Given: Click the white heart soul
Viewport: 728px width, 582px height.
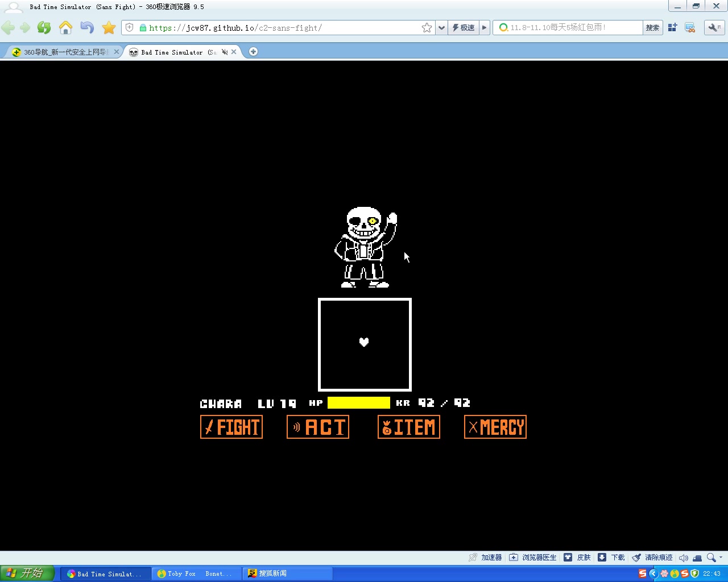Looking at the screenshot, I should click(x=364, y=342).
